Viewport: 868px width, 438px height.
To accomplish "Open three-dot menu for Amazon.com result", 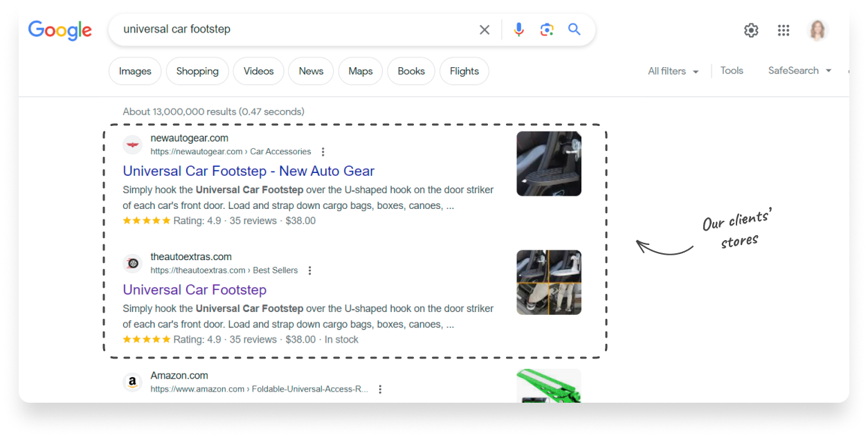I will pyautogui.click(x=380, y=390).
